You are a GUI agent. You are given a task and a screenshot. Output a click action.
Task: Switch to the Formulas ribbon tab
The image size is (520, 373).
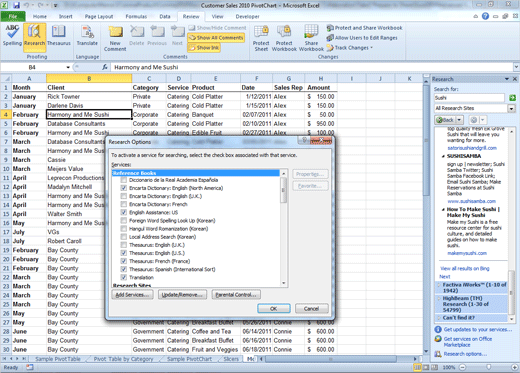(x=136, y=16)
